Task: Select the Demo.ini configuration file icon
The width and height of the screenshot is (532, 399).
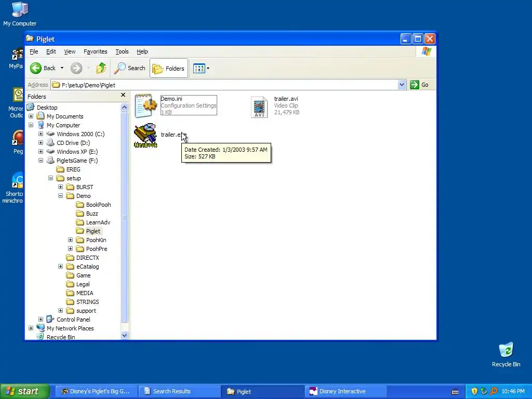Action: pyautogui.click(x=145, y=105)
